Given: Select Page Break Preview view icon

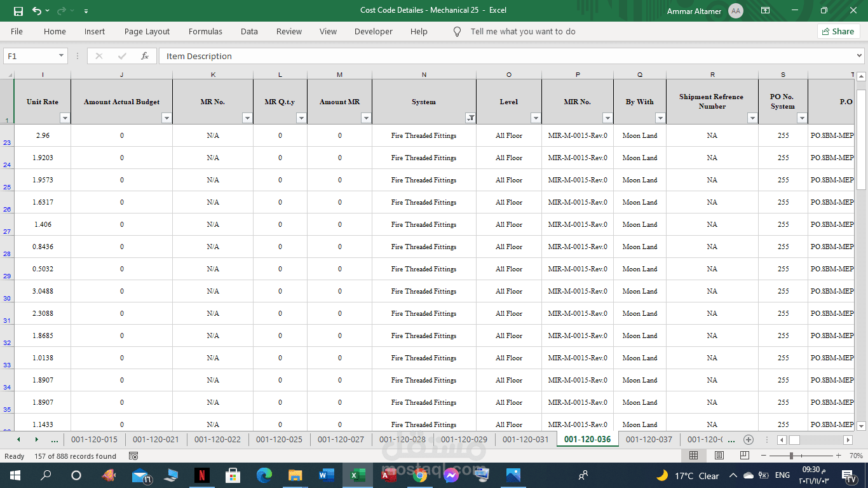Looking at the screenshot, I should coord(743,456).
